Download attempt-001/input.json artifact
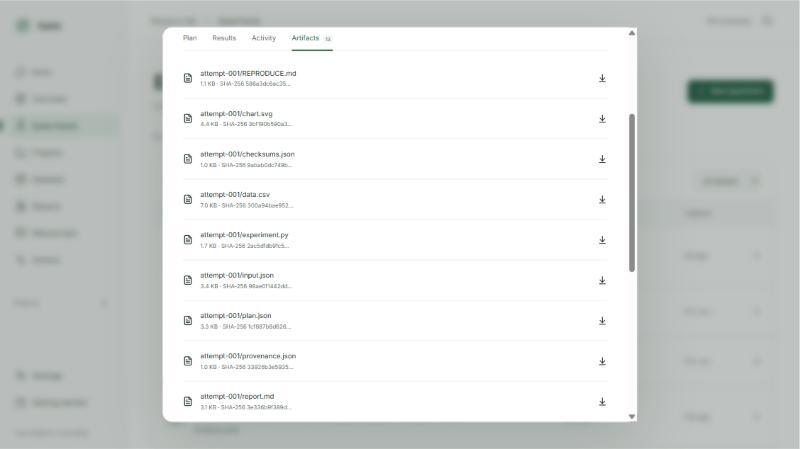The width and height of the screenshot is (800, 449). (x=602, y=280)
